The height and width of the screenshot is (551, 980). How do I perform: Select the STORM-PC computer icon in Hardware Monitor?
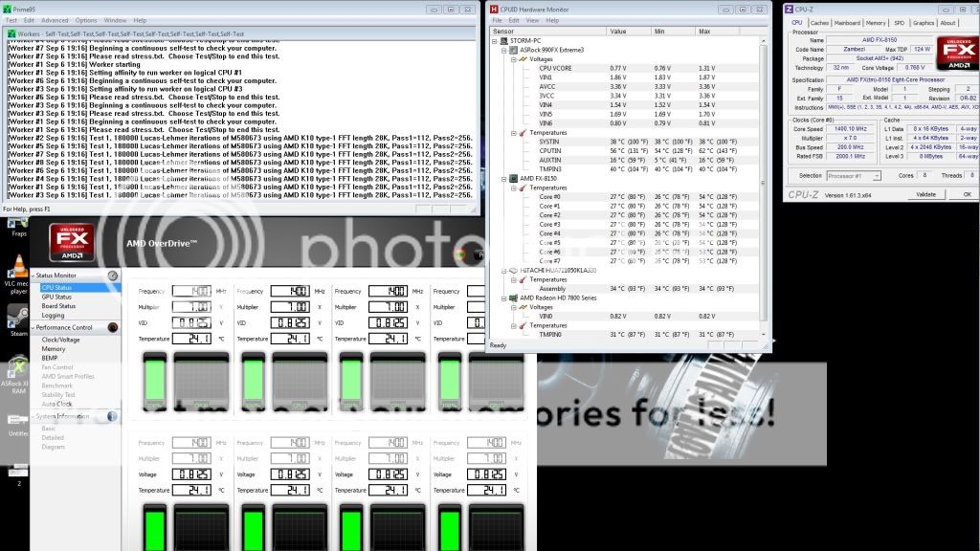(x=503, y=40)
